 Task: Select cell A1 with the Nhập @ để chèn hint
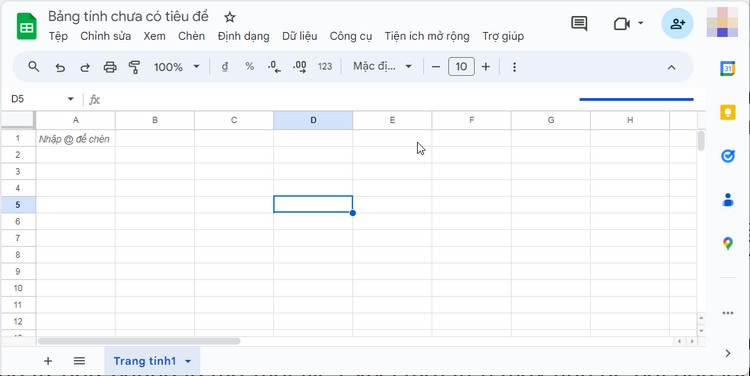[76, 138]
